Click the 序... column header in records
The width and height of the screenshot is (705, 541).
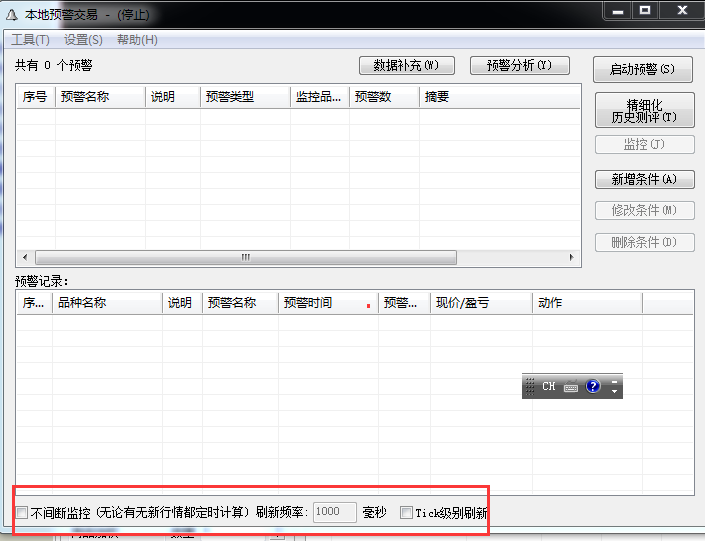pyautogui.click(x=35, y=303)
